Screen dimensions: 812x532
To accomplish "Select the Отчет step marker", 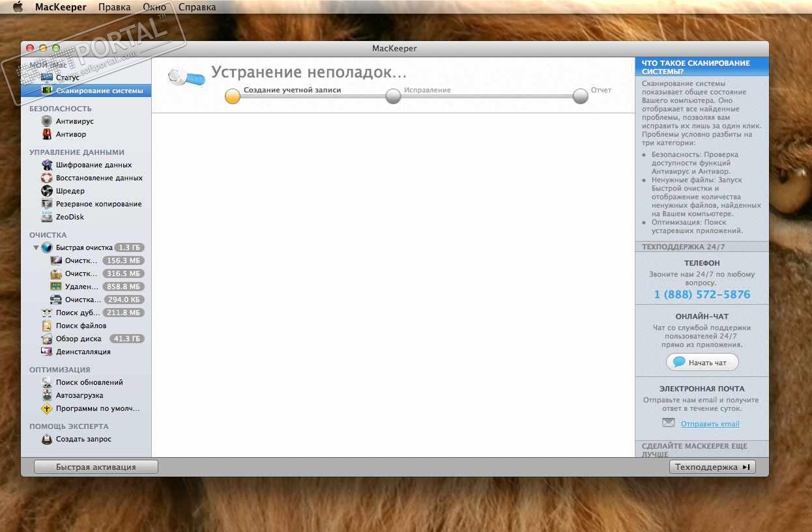I will (x=581, y=96).
